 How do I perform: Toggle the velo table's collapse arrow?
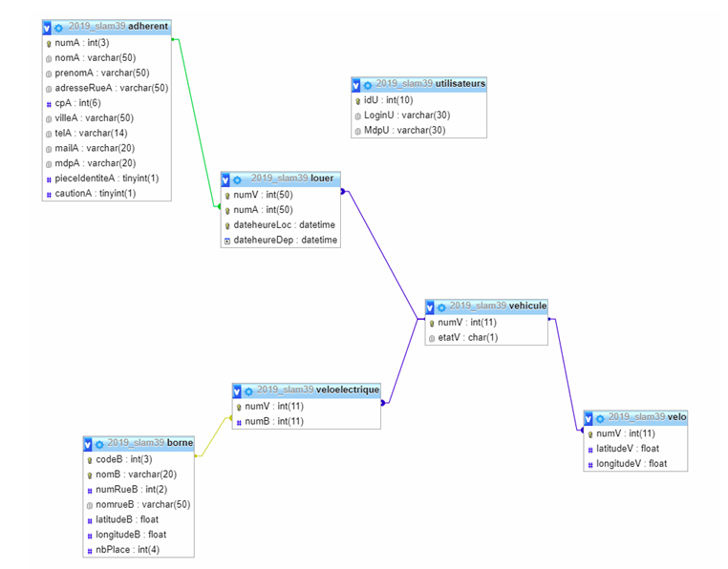(589, 418)
